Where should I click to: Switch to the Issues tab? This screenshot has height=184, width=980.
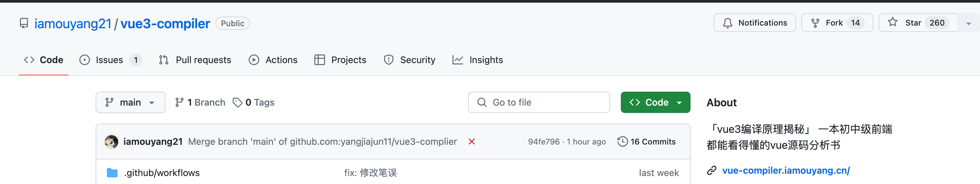pos(110,60)
